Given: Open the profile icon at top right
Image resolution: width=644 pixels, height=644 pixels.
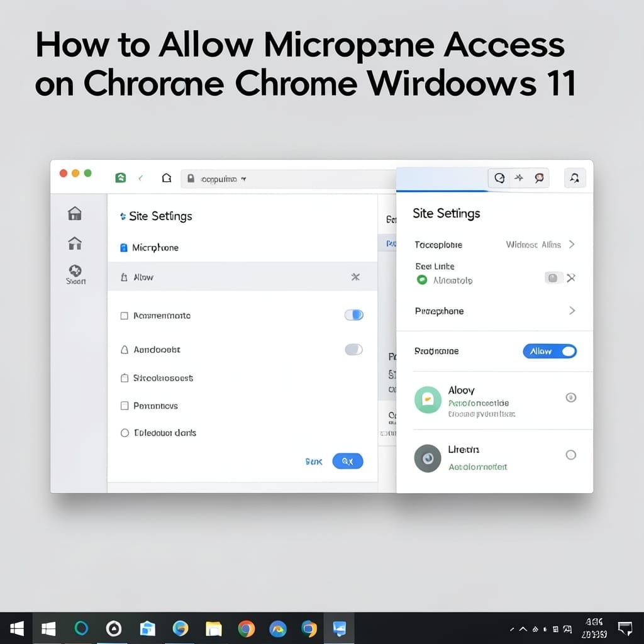Looking at the screenshot, I should [x=575, y=178].
